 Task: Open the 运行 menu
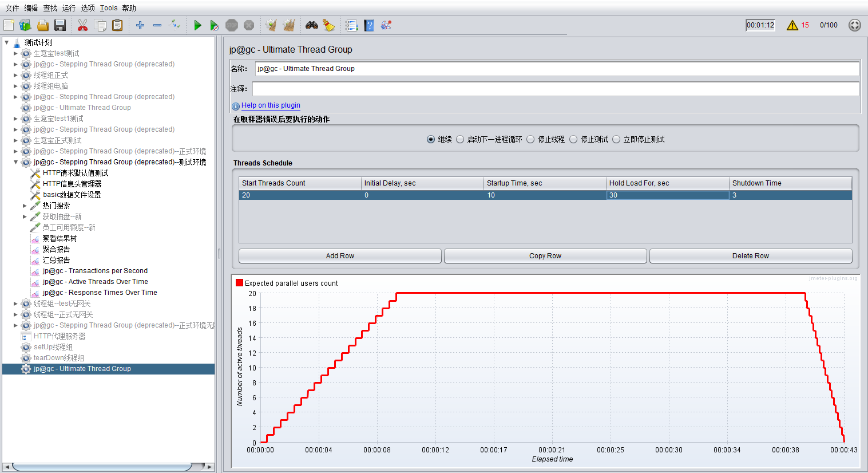pos(69,8)
